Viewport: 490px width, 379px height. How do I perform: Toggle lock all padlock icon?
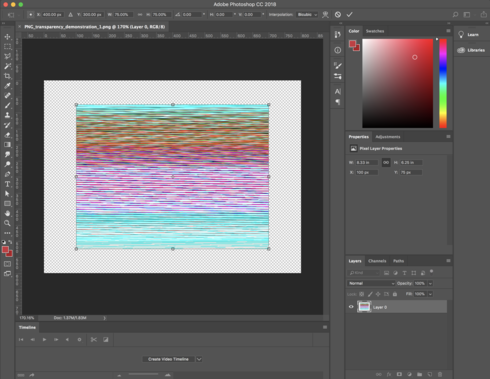coord(395,294)
